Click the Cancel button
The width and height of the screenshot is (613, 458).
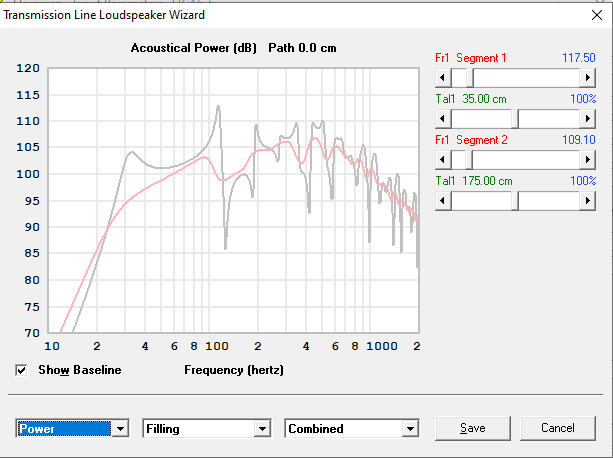(557, 428)
